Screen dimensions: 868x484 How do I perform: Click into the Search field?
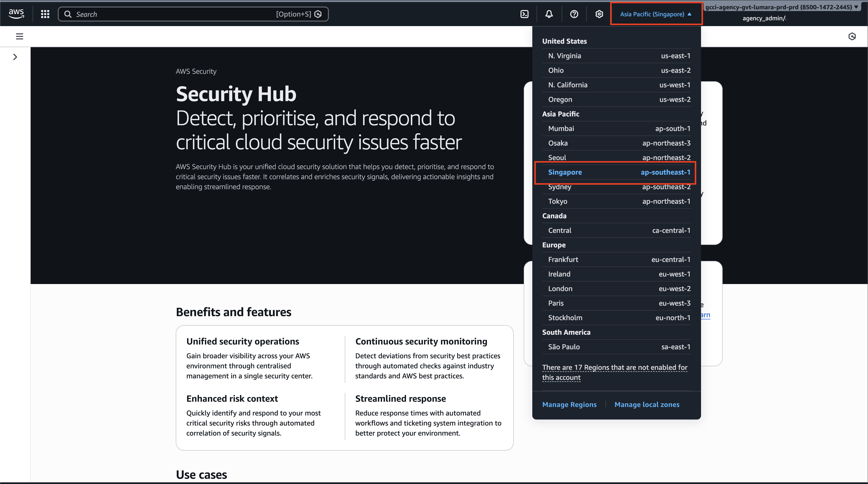tap(193, 14)
